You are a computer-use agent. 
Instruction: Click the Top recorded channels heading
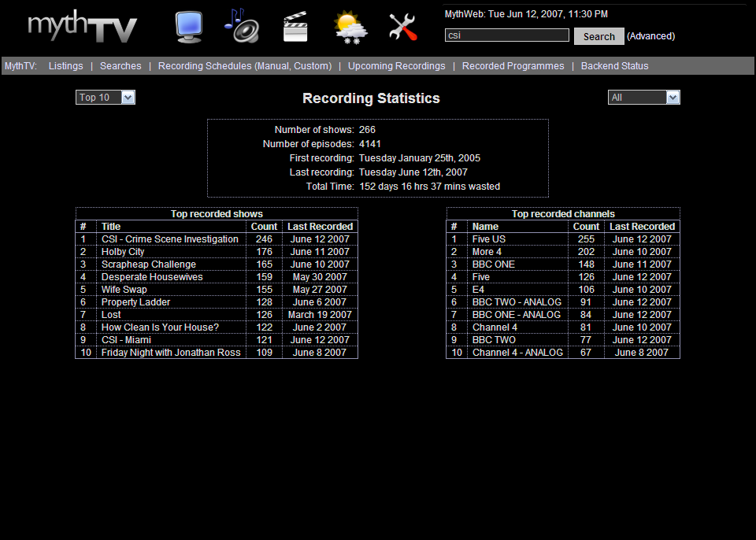pos(563,214)
